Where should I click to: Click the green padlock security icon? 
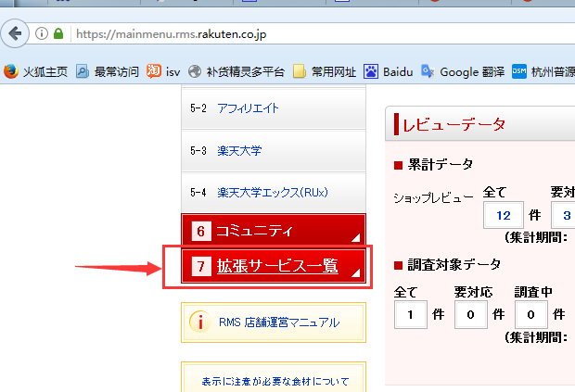click(58, 33)
